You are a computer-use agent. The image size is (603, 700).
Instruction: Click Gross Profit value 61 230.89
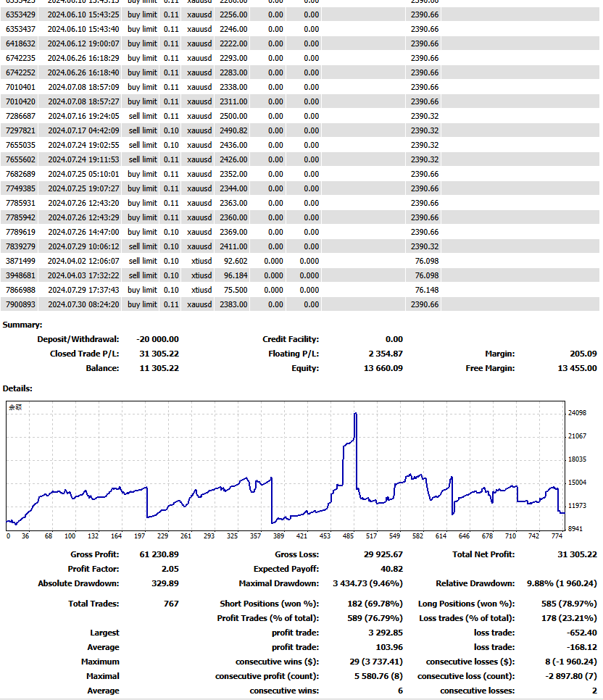click(x=159, y=554)
